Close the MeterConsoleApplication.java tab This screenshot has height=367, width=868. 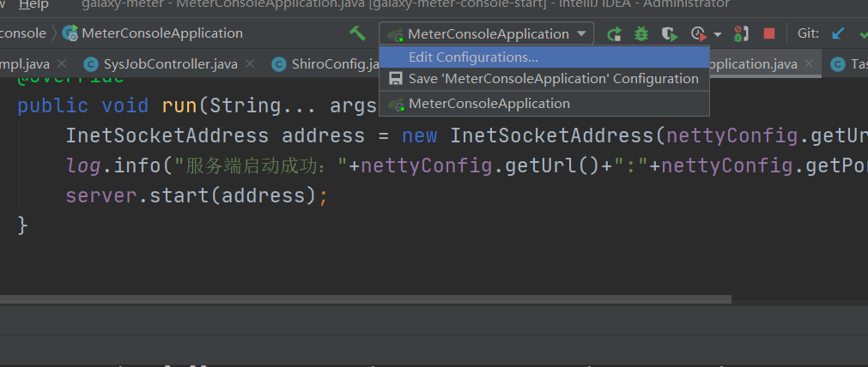(809, 63)
